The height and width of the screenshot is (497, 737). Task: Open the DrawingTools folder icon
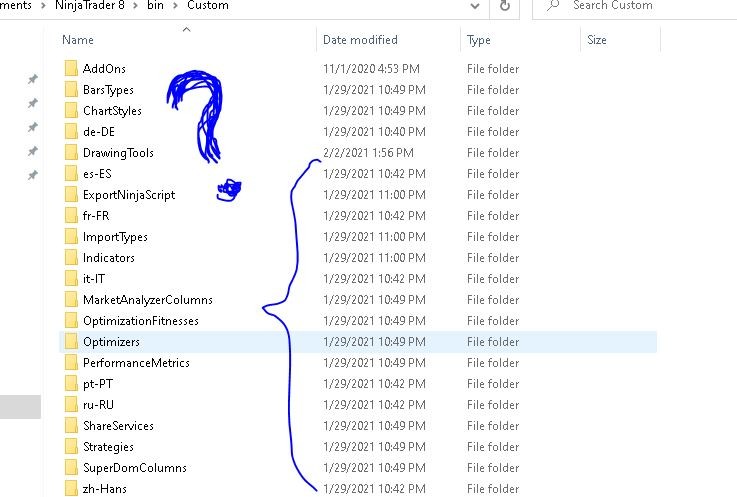tap(71, 152)
